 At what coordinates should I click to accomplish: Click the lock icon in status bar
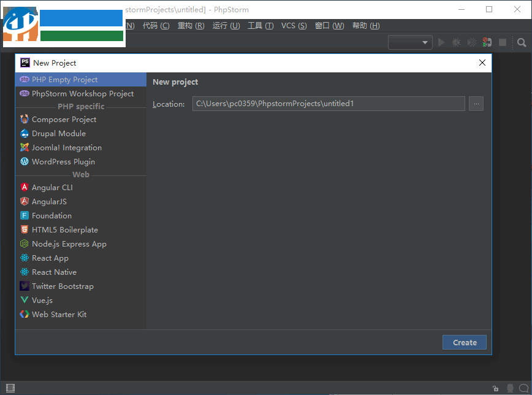(496, 388)
